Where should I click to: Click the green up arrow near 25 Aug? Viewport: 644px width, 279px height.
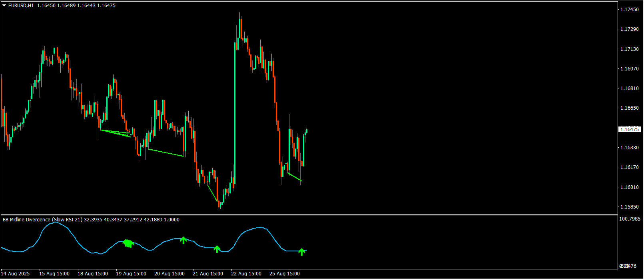[302, 252]
